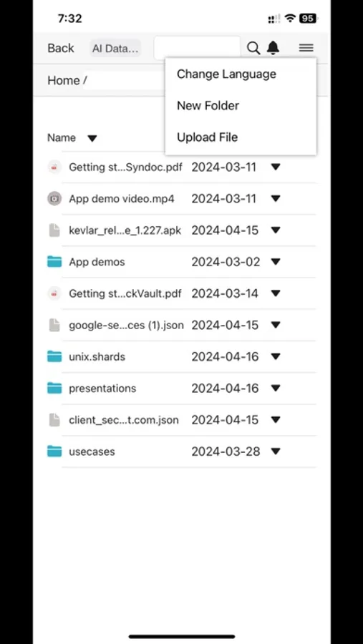
Task: Click the date of unix.shards row
Action: coord(225,357)
